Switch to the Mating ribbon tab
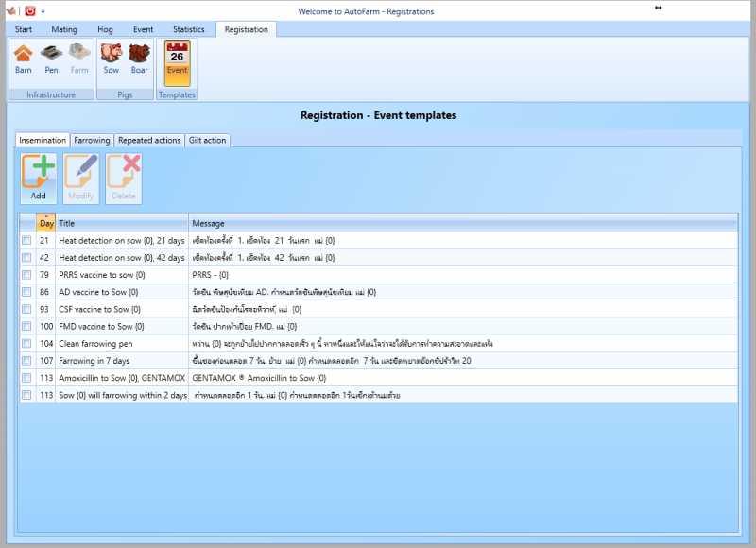Image resolution: width=756 pixels, height=548 pixels. 64,29
